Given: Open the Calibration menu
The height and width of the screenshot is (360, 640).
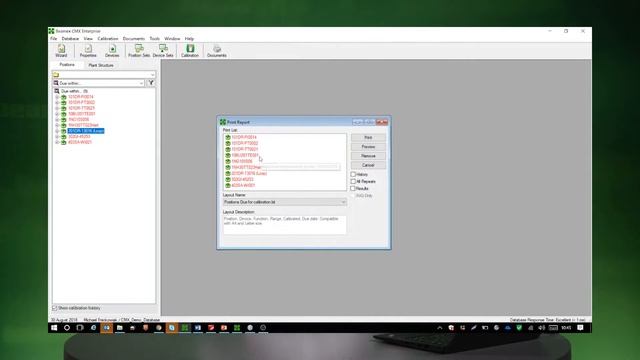Looking at the screenshot, I should [x=108, y=39].
